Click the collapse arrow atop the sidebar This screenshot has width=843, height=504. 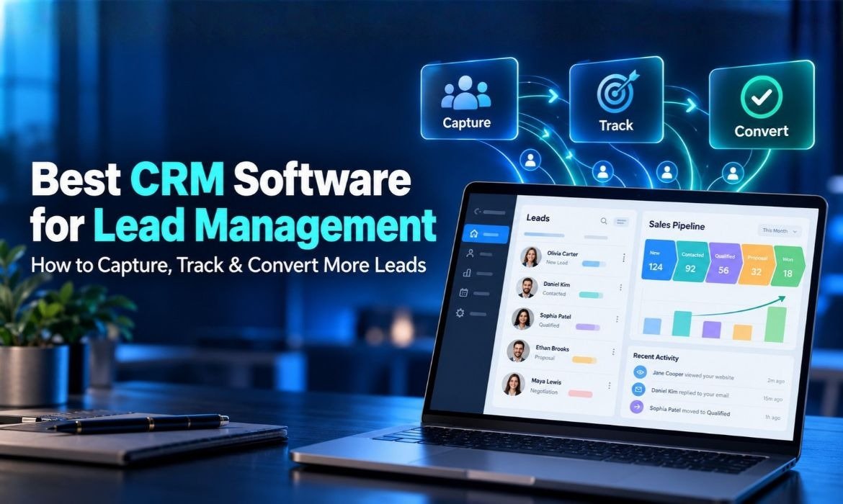pyautogui.click(x=477, y=211)
